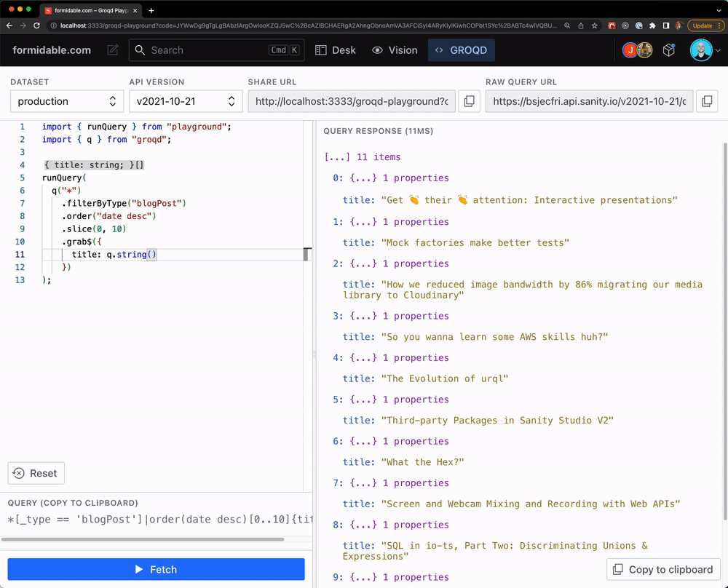Click the orange J user avatar
728x588 pixels.
pos(630,50)
